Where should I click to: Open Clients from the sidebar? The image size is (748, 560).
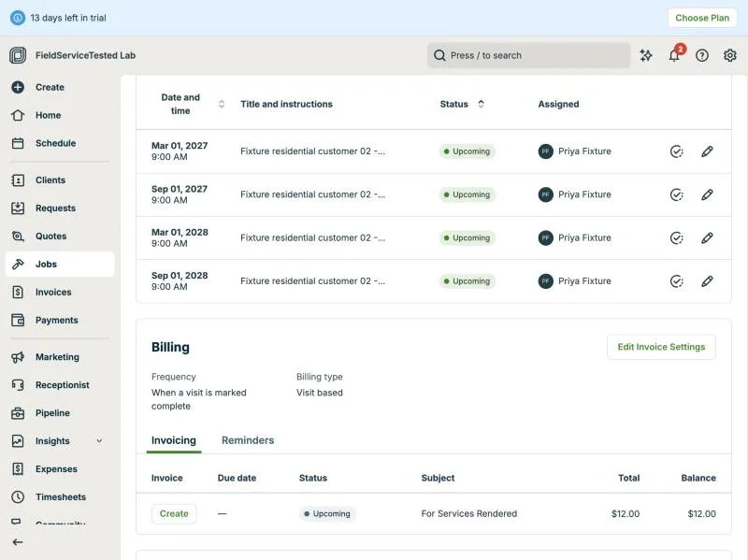pyautogui.click(x=50, y=180)
